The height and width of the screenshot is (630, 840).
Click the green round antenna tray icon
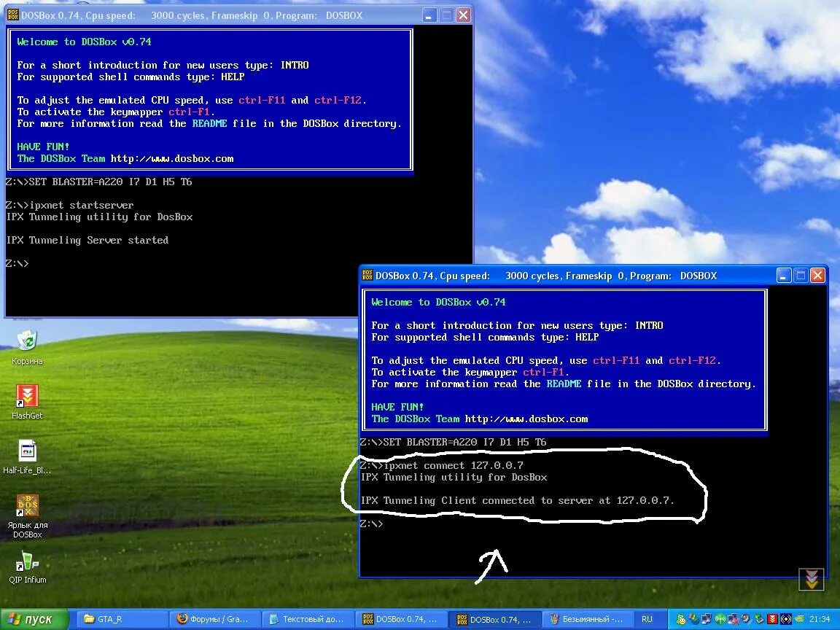click(x=720, y=619)
